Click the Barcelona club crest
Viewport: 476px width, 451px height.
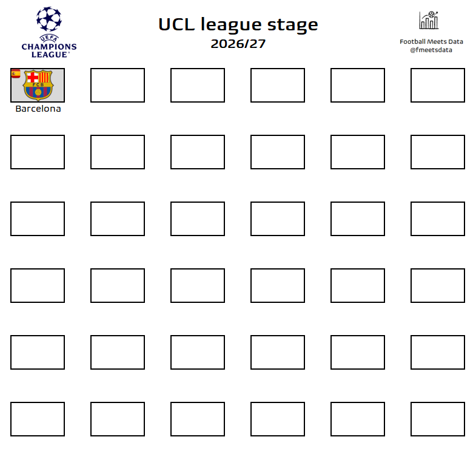pos(38,85)
